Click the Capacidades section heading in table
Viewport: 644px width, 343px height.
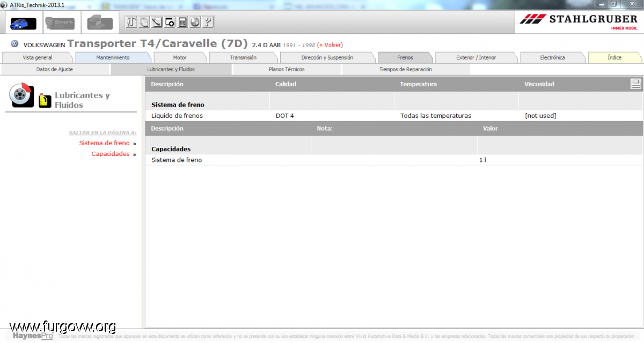coord(171,149)
